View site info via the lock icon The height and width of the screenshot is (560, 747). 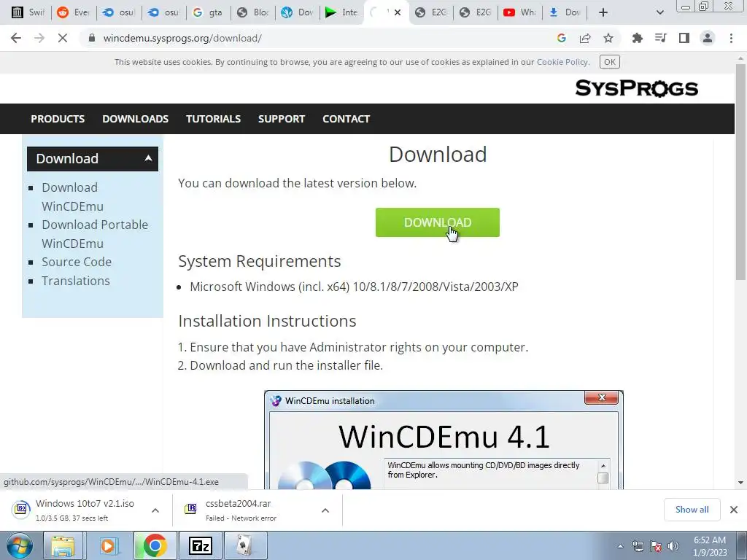pyautogui.click(x=93, y=38)
